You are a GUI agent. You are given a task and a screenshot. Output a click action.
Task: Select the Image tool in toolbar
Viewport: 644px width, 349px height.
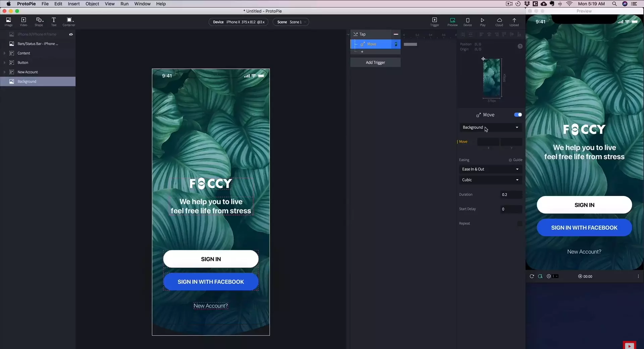pyautogui.click(x=8, y=22)
